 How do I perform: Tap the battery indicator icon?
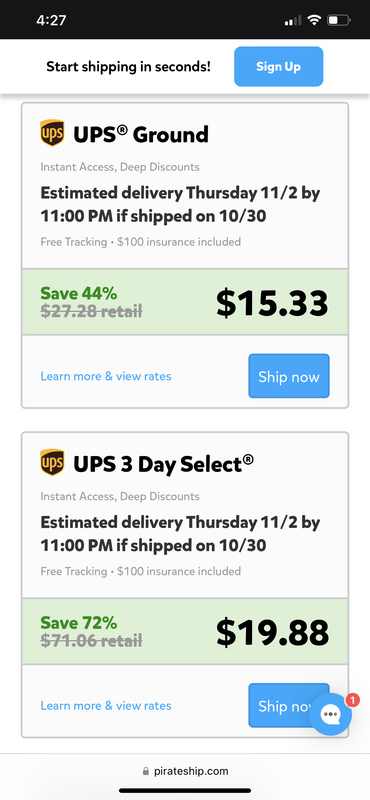[x=338, y=20]
